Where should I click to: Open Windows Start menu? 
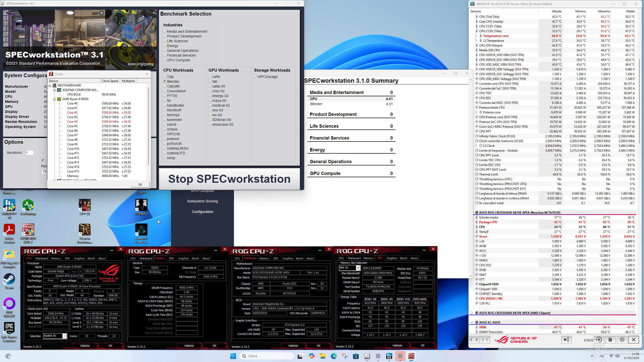[233, 356]
